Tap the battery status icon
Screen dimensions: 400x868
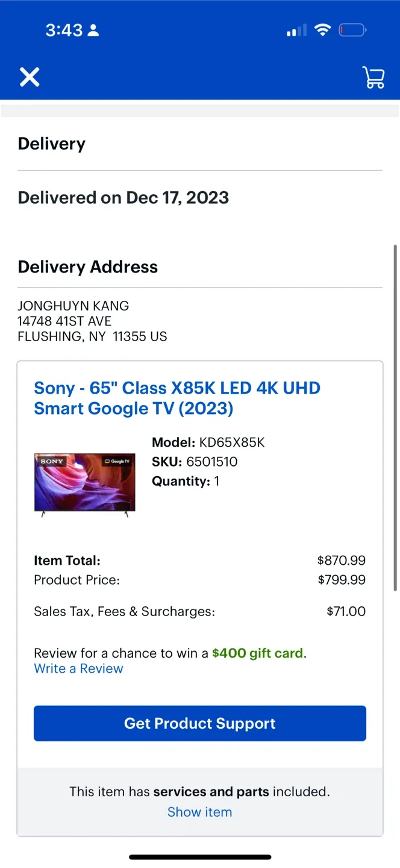[352, 30]
